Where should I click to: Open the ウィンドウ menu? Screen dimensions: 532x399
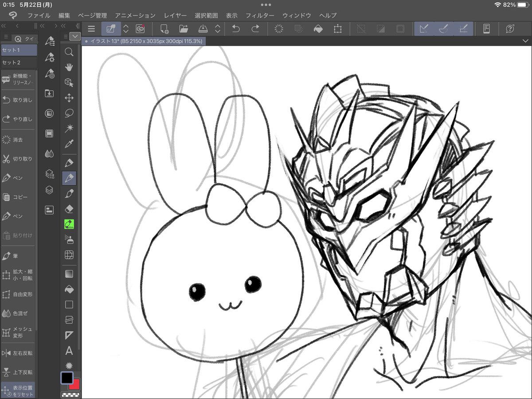tap(297, 16)
